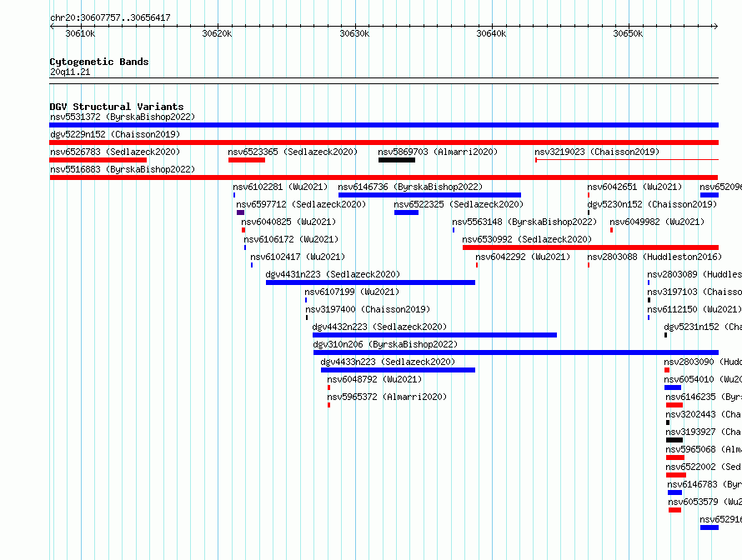
Task: Click the dgv4432n223 (Sedlazeck2020) blue bar
Action: click(x=434, y=335)
